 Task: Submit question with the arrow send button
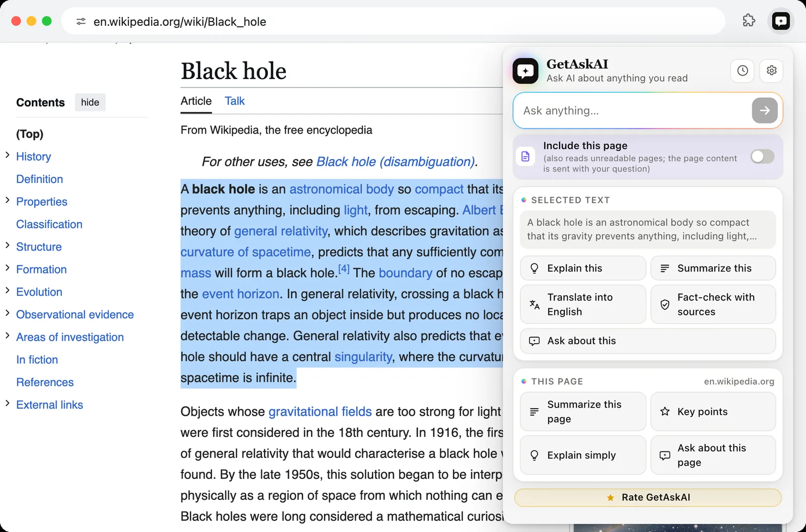click(x=765, y=110)
